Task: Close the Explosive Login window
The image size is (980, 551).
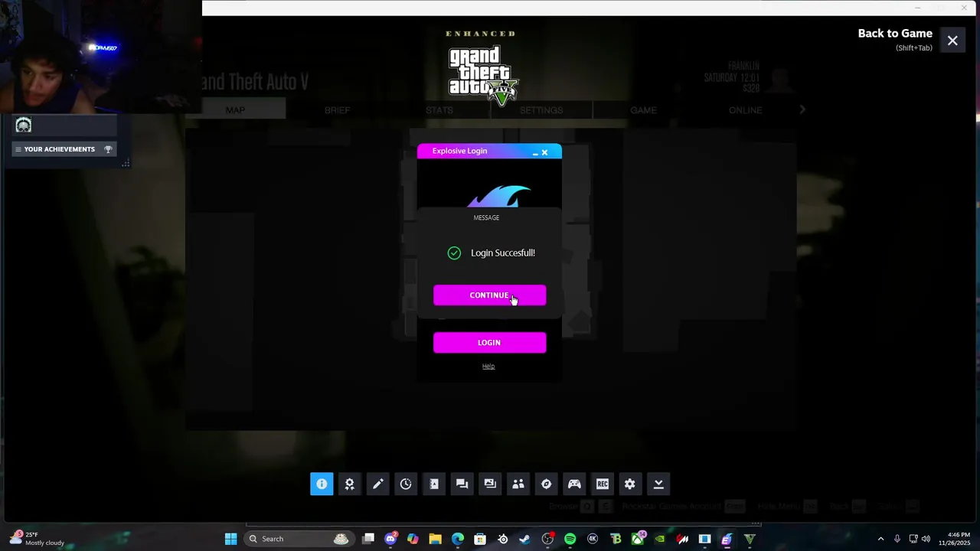Action: 544,152
